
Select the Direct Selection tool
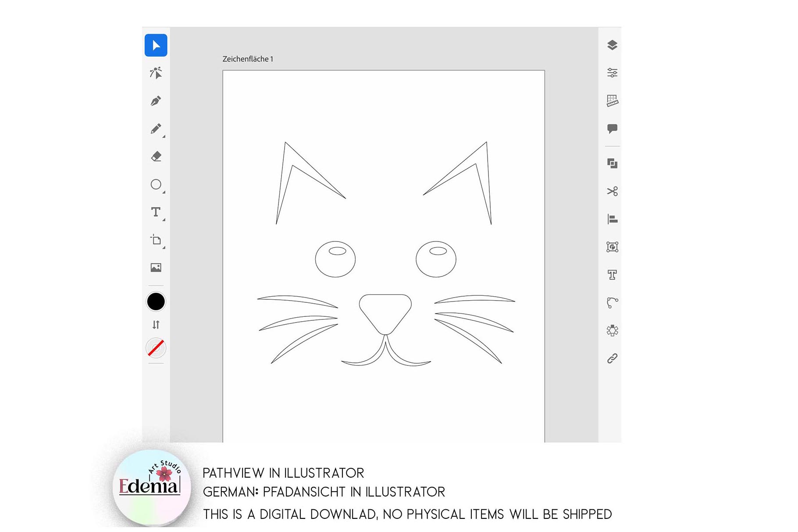click(156, 73)
